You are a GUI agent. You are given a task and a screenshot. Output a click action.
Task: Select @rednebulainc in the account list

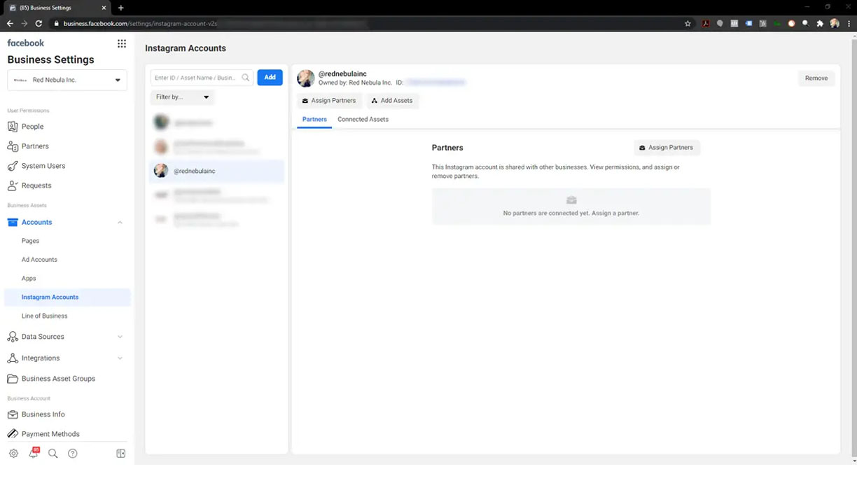coord(216,171)
